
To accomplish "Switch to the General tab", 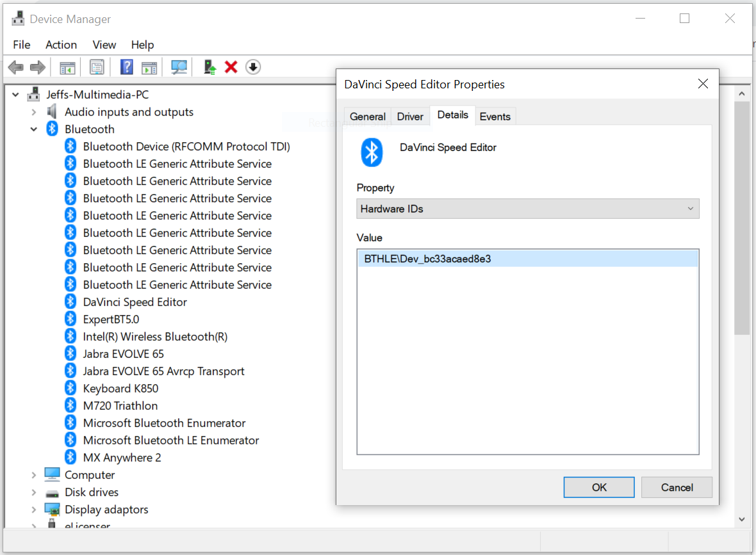I will [367, 117].
